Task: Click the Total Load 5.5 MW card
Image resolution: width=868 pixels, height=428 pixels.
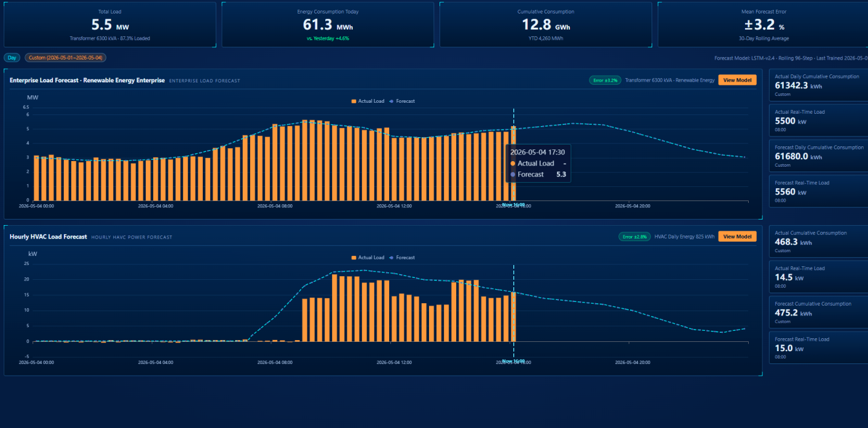Action: tap(110, 25)
